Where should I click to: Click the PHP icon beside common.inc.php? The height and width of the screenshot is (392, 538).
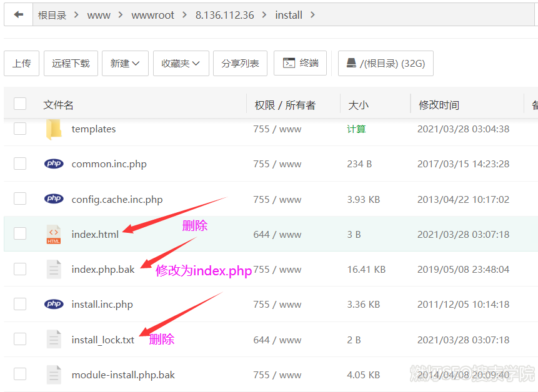pos(54,164)
